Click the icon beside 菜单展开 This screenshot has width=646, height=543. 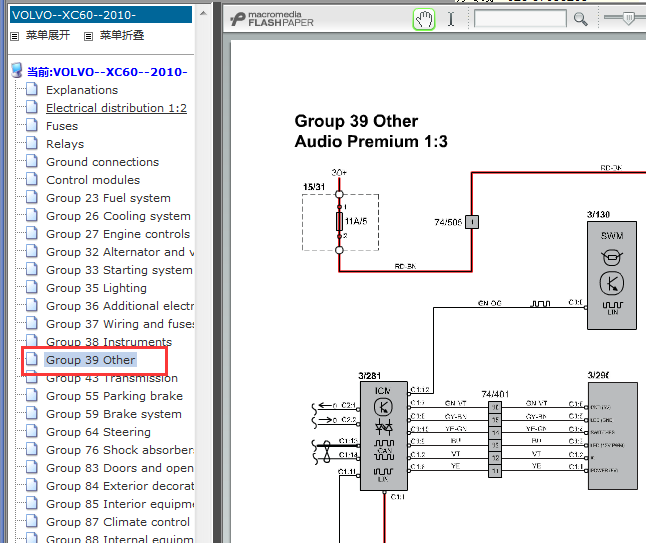click(x=15, y=36)
